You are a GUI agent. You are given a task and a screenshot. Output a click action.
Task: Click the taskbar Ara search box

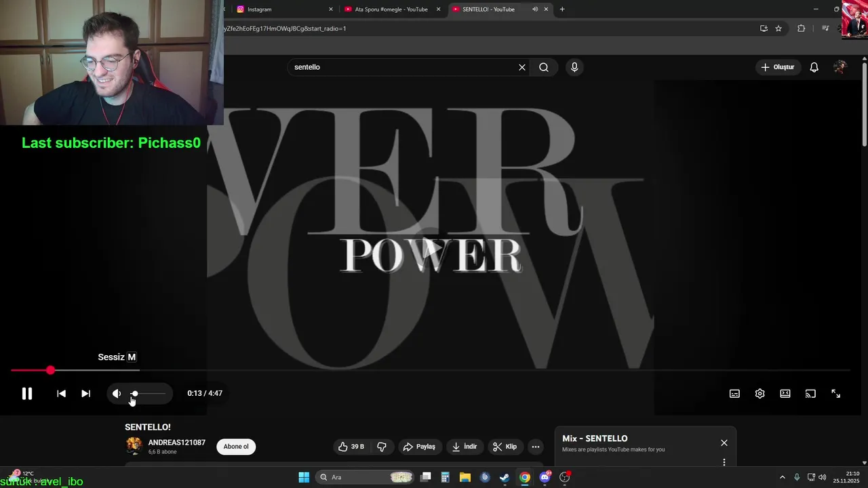(x=366, y=477)
